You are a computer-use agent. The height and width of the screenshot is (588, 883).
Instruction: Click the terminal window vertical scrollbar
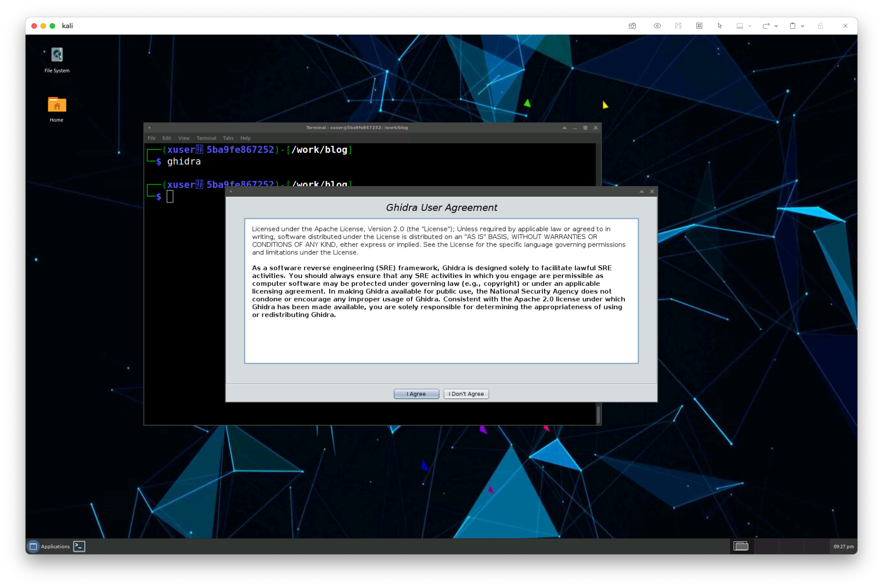pyautogui.click(x=598, y=414)
